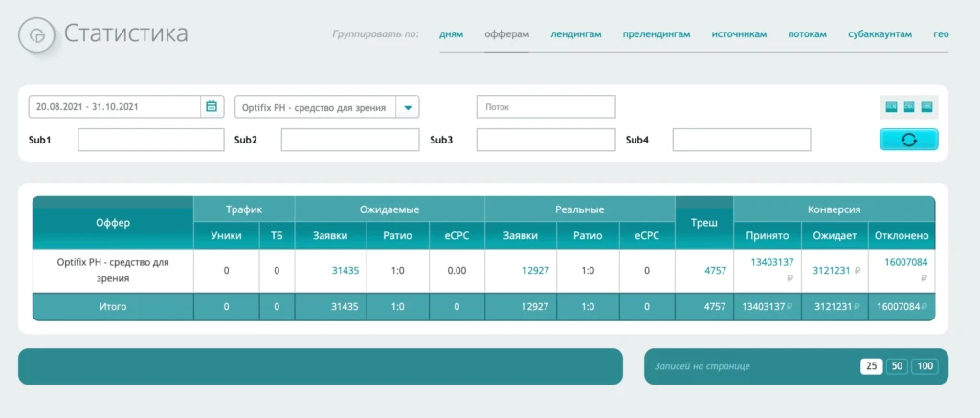Open the calendar date picker icon
This screenshot has height=418, width=980.
(212, 107)
